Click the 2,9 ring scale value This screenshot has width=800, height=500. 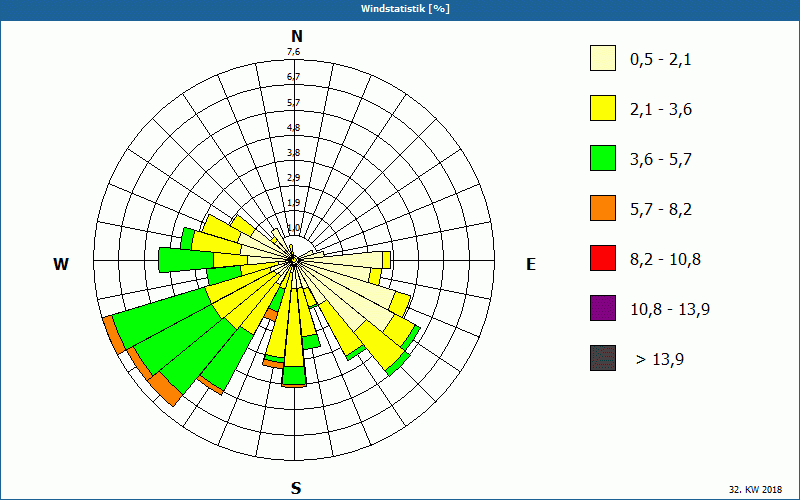[x=293, y=178]
